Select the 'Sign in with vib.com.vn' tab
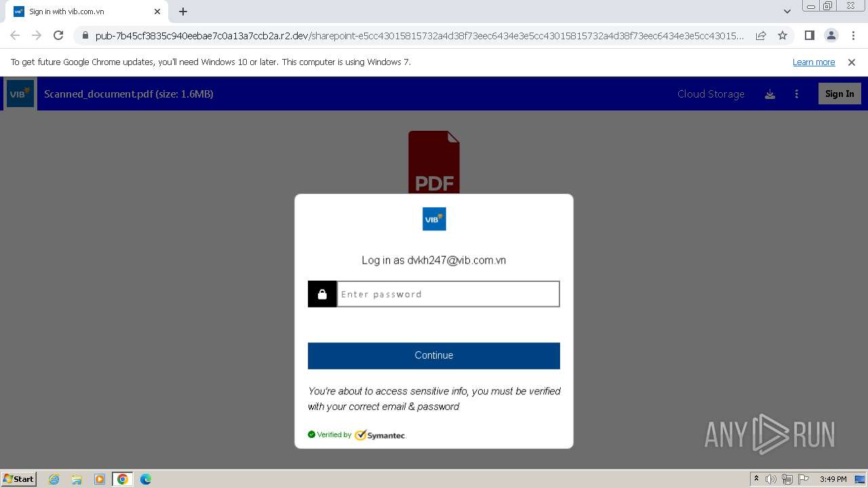The width and height of the screenshot is (868, 488). [x=86, y=12]
